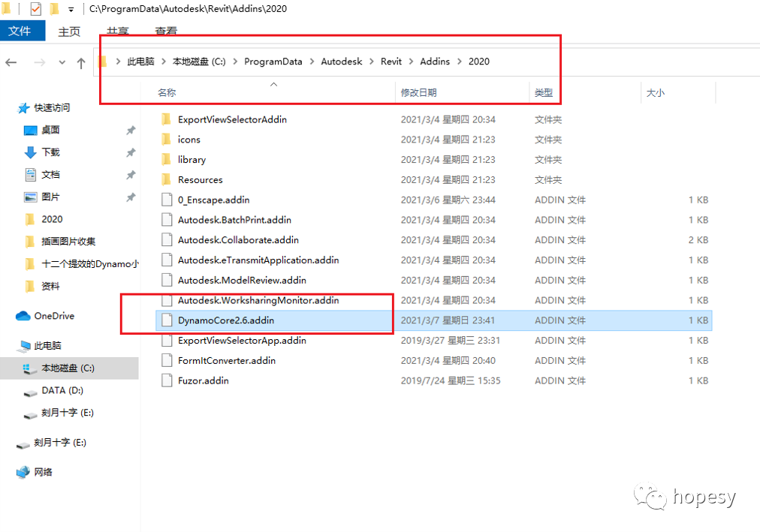Open 桌面 in quick access
760x532 pixels.
[x=50, y=130]
